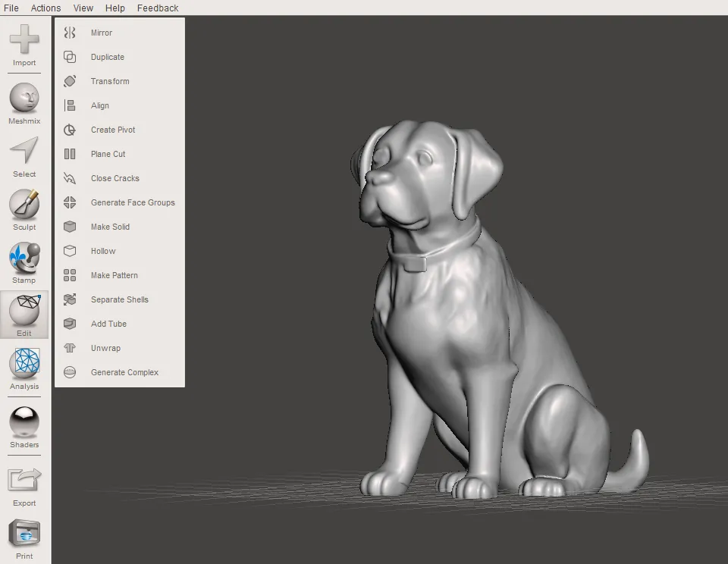
Task: Open the Actions menu
Action: (45, 8)
